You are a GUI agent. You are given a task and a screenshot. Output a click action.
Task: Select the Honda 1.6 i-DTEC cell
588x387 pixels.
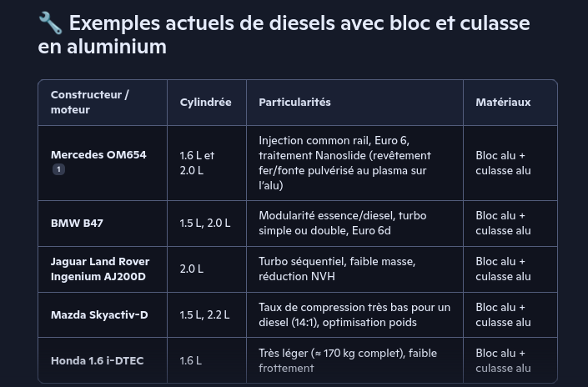[97, 360]
